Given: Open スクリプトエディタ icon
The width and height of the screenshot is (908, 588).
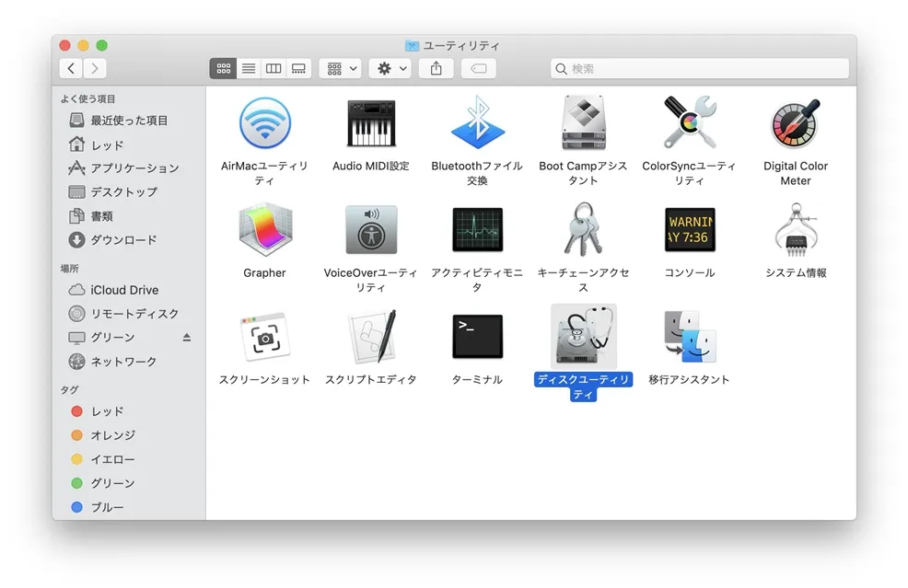Looking at the screenshot, I should coord(371,336).
